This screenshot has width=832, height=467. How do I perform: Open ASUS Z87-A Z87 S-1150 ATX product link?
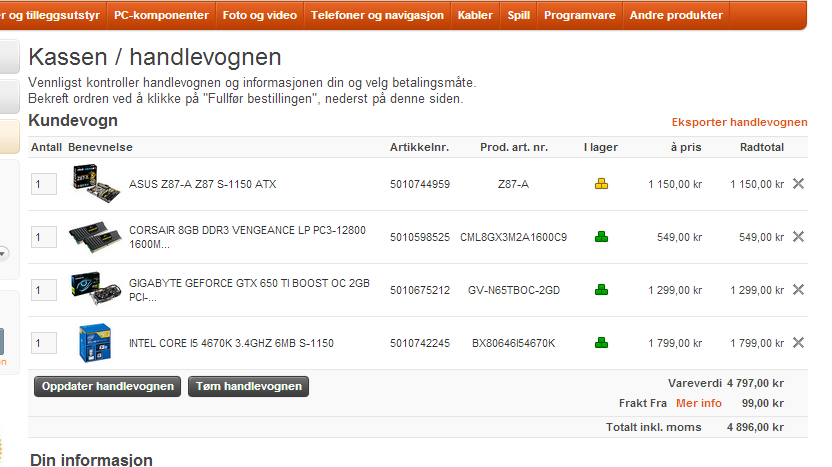click(x=203, y=184)
